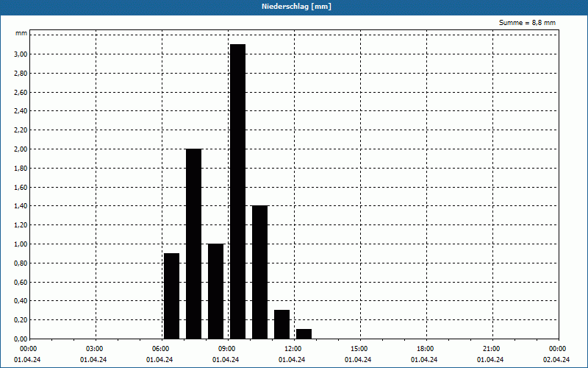Click the 2,80 y-axis value

[x=21, y=73]
